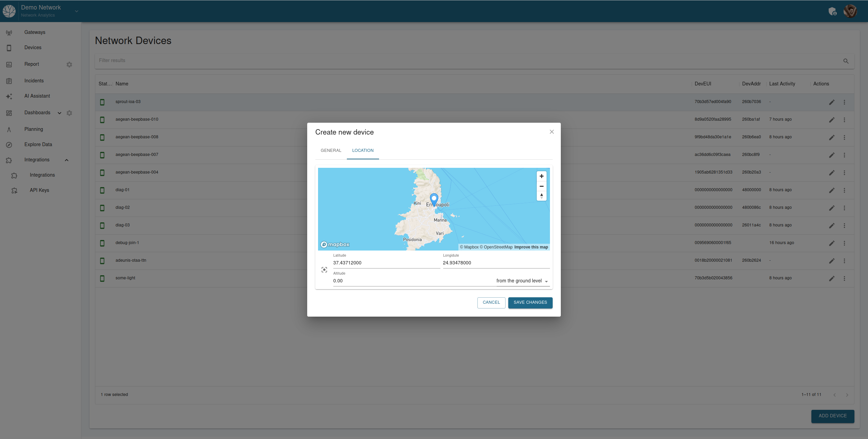868x439 pixels.
Task: Click the filter results search icon
Action: [846, 61]
